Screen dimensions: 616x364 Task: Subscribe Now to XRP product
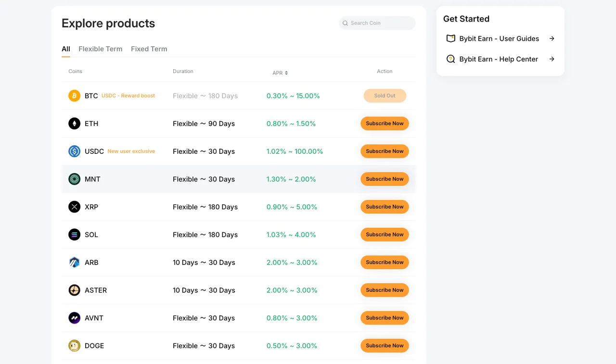tap(385, 207)
